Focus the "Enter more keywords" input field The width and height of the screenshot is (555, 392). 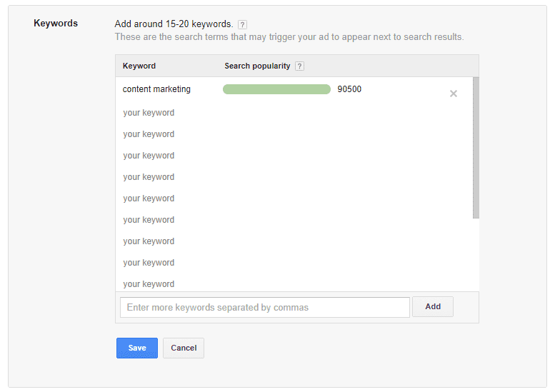[x=264, y=307]
